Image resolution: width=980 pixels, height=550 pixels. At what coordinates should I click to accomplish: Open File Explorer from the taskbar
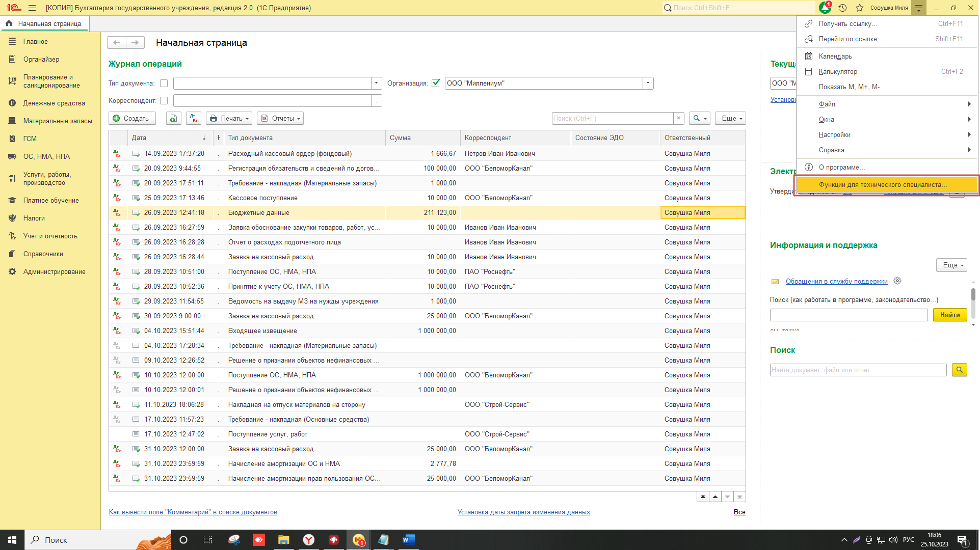pyautogui.click(x=284, y=540)
